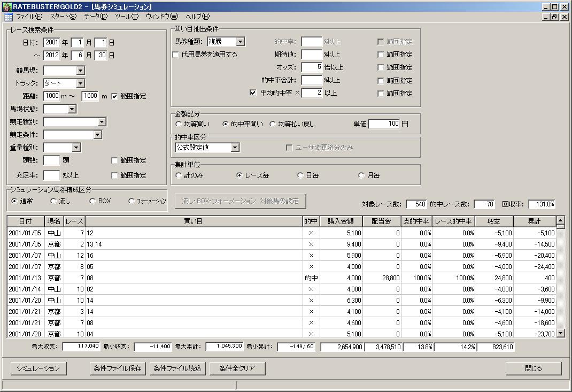572x392 pixels.
Task: Select 的中率買い radio button
Action: click(226, 124)
